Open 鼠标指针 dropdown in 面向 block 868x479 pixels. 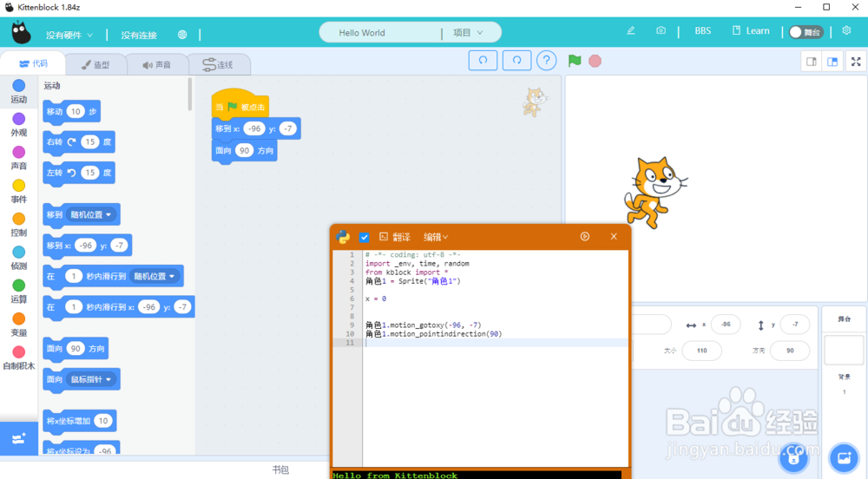91,379
